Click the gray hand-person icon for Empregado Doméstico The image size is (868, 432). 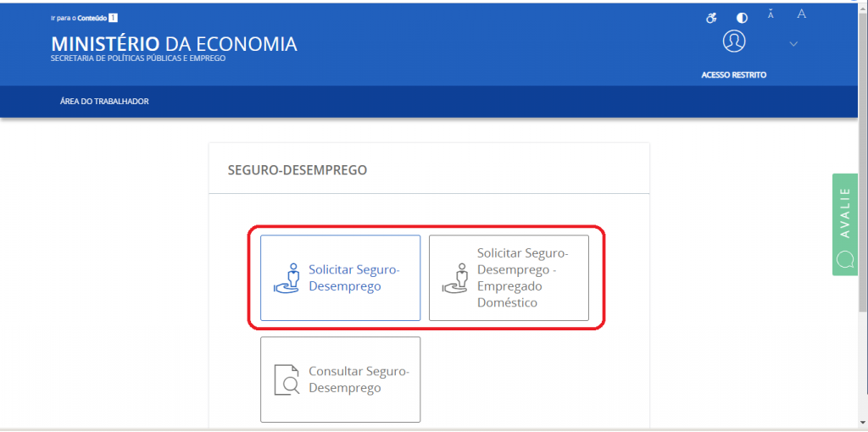click(455, 278)
